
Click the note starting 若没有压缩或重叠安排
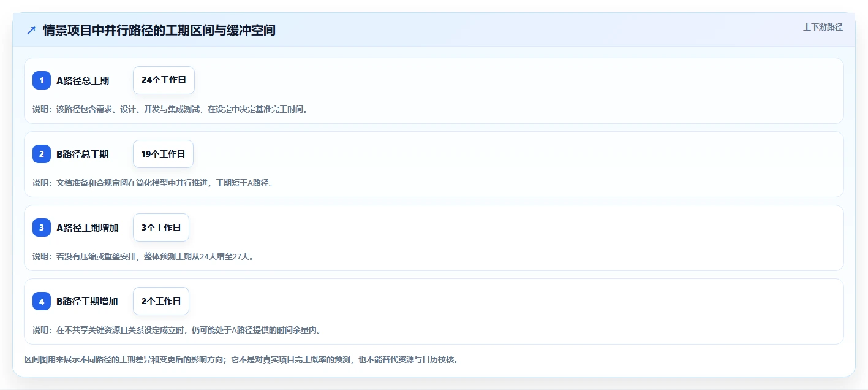coord(143,256)
